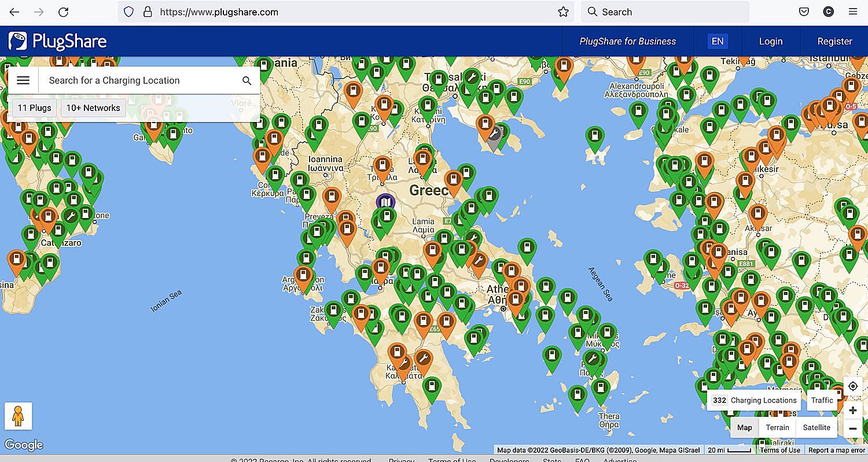Open the Firefox application menu

click(852, 12)
